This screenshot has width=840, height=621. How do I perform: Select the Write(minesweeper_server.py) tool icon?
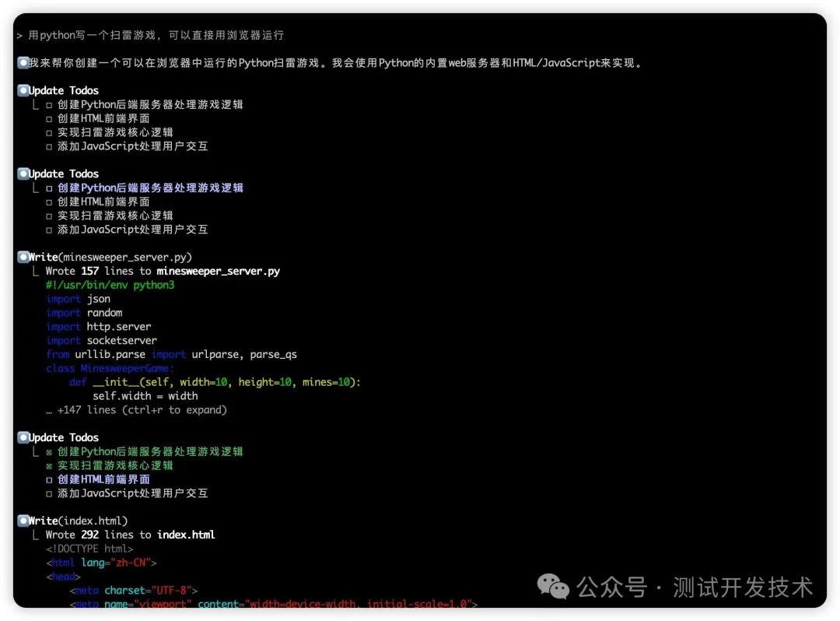tap(23, 257)
